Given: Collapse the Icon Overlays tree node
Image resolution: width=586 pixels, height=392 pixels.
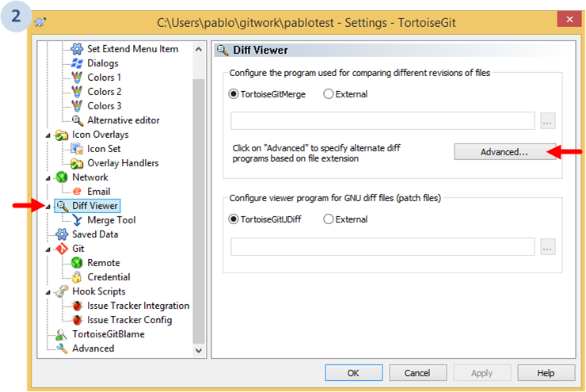Looking at the screenshot, I should 48,135.
